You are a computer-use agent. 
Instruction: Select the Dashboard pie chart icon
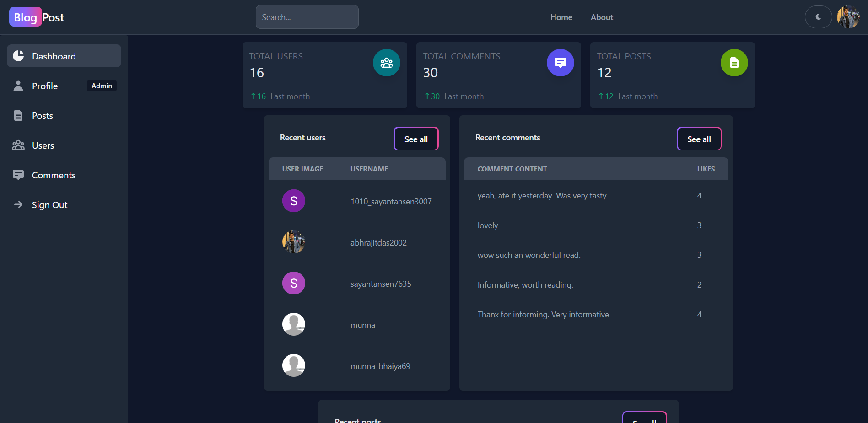pyautogui.click(x=18, y=56)
